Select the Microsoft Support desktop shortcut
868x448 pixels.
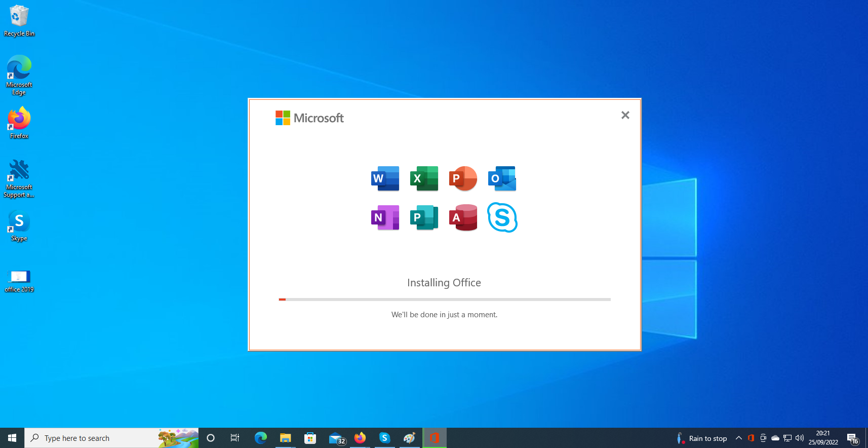(x=19, y=178)
